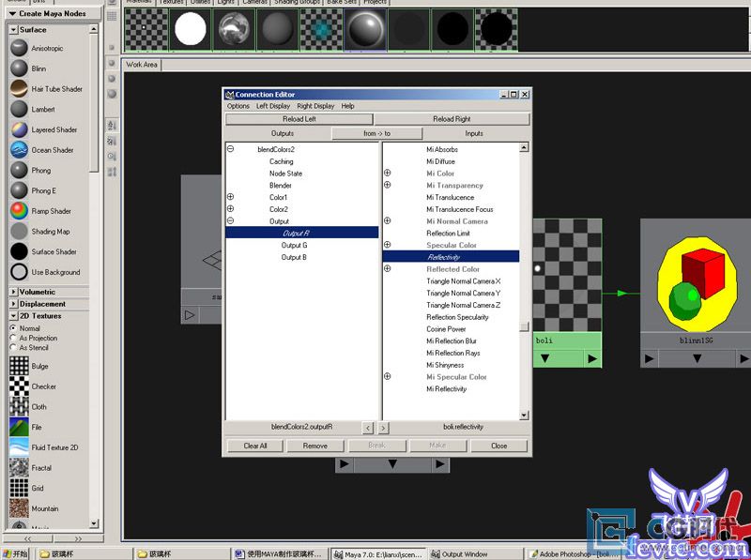
Task: Click the Close button in Connection Editor
Action: [499, 446]
